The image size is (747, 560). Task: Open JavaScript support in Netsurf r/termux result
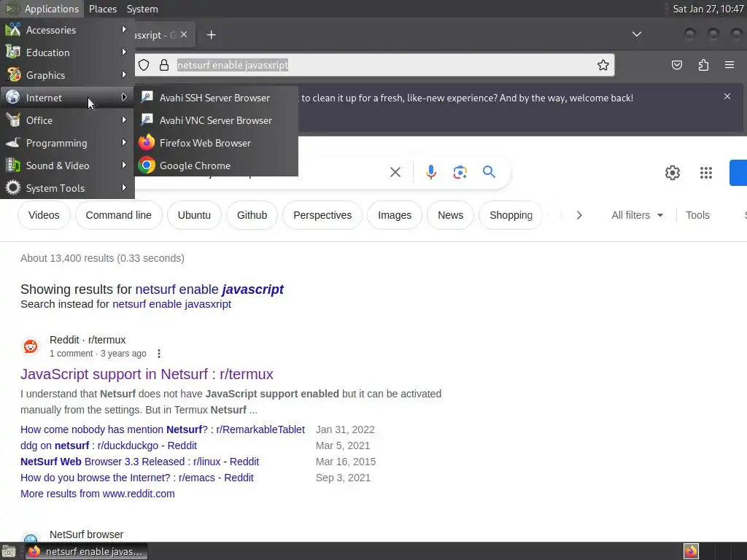coord(147,374)
